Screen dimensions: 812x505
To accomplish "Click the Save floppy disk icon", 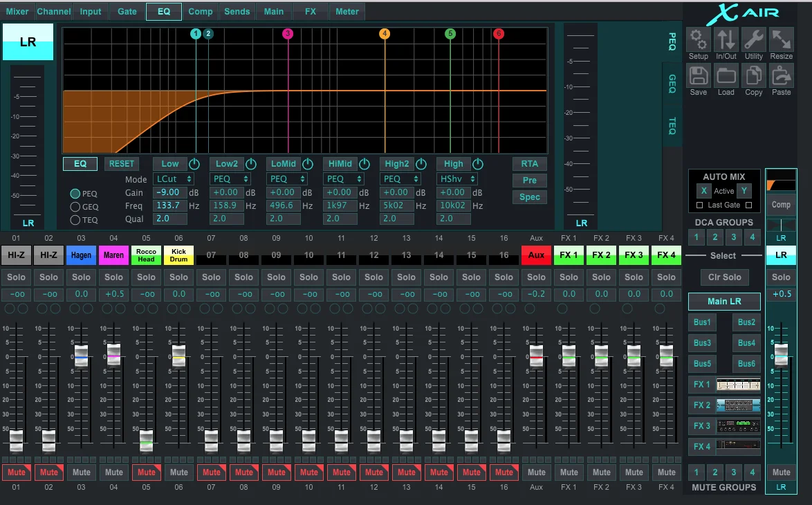I will point(699,75).
